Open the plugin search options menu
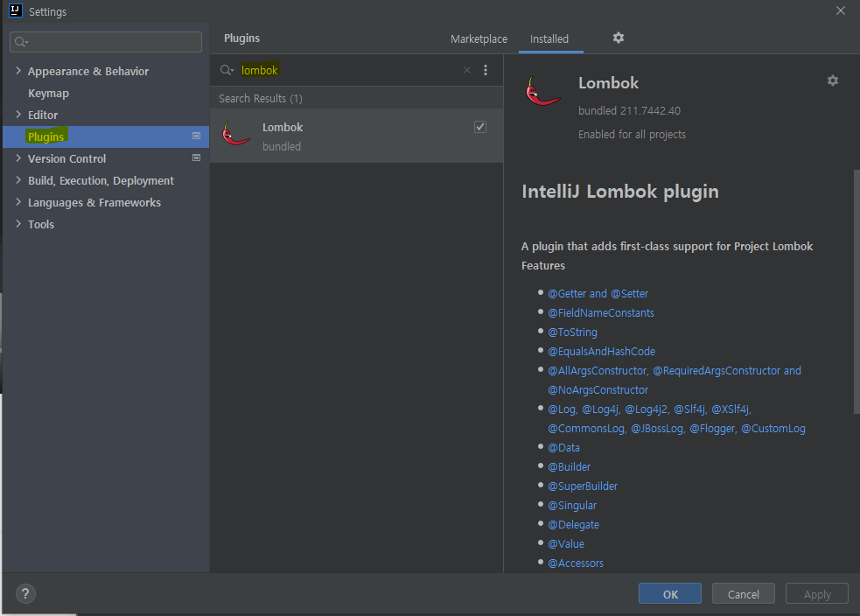Image resolution: width=860 pixels, height=616 pixels. pos(486,70)
